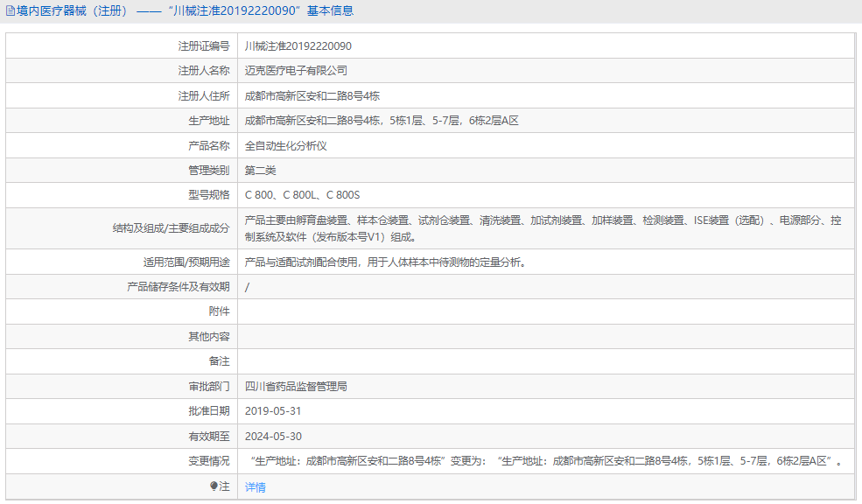Select address 成都市高新区安和二路8号4栋 in 注册人住所 row
The height and width of the screenshot is (504, 862).
pyautogui.click(x=312, y=95)
